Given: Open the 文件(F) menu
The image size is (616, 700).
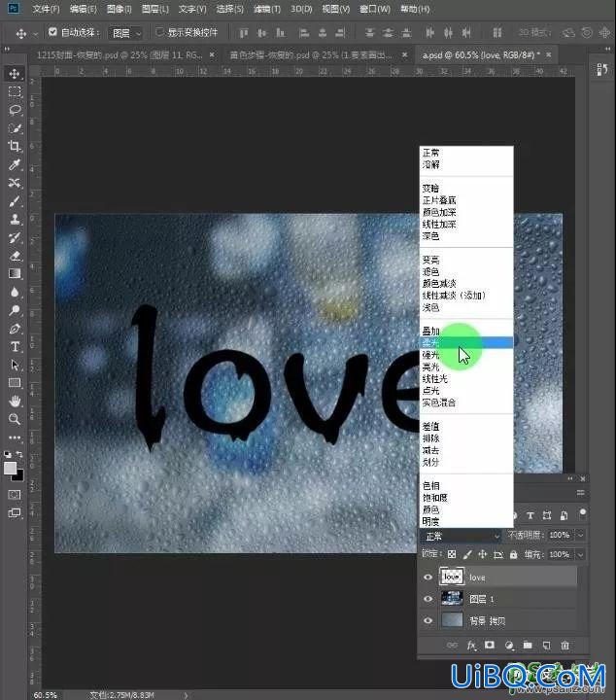Looking at the screenshot, I should (x=46, y=9).
